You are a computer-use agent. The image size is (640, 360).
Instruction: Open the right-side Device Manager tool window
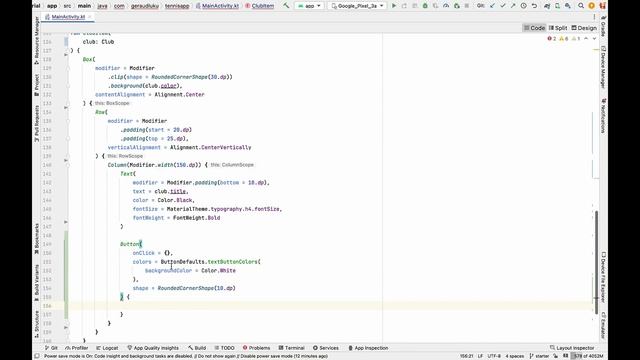click(603, 67)
